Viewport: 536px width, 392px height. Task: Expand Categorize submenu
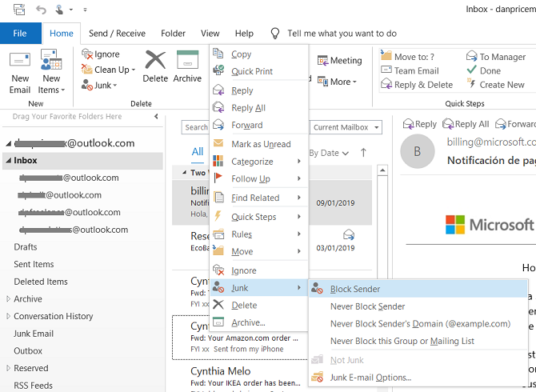point(259,162)
